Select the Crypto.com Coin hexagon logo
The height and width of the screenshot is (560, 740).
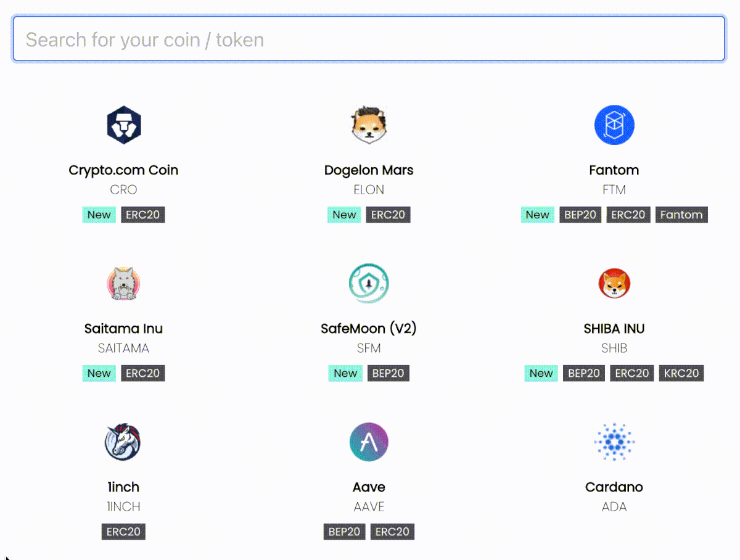123,125
